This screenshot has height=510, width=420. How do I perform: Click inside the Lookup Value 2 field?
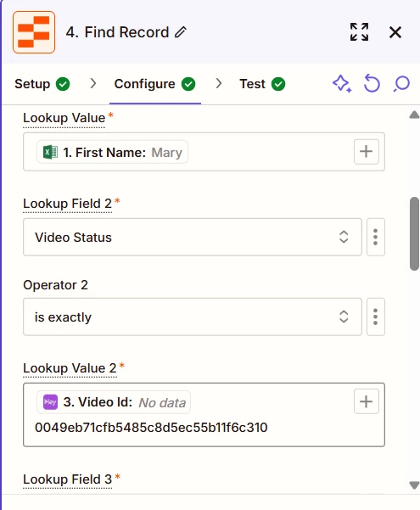click(x=204, y=415)
